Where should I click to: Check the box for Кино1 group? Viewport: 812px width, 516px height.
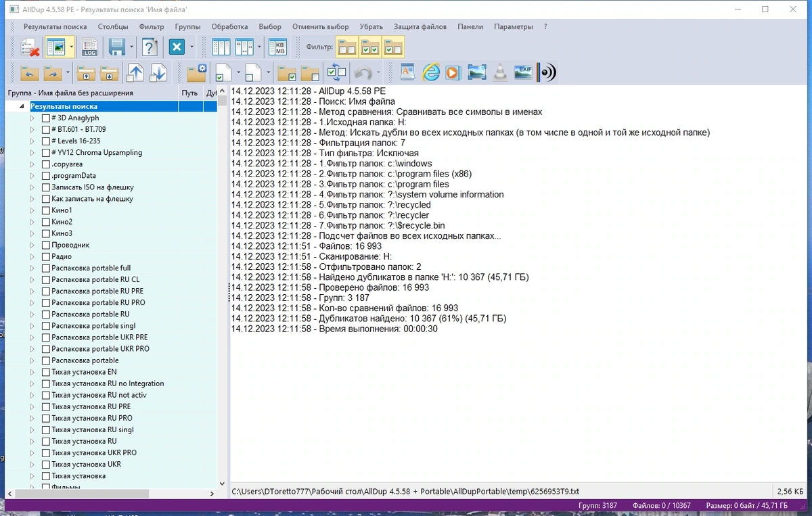click(45, 210)
